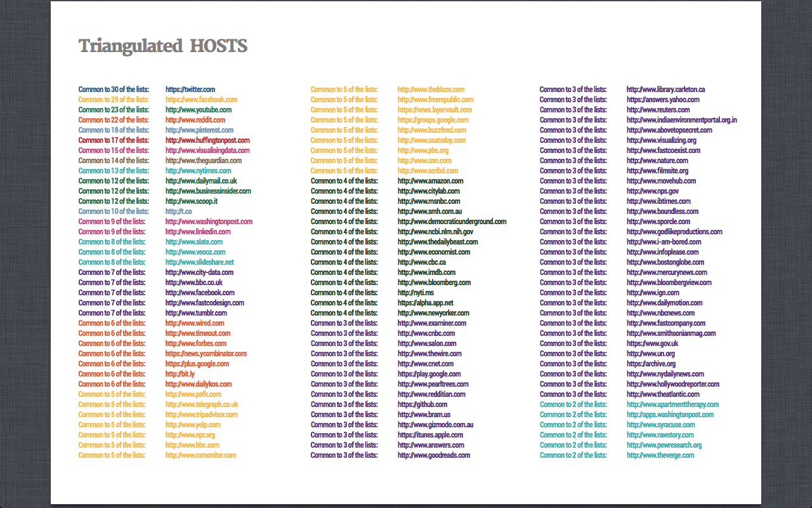Open the http://www.nytimes.com link
812x508 pixels.
click(199, 171)
